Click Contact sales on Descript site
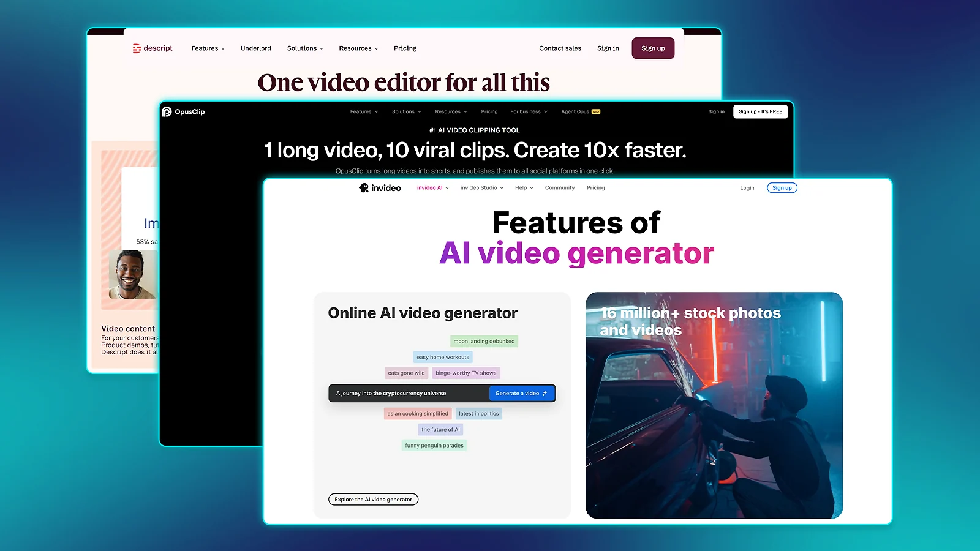 [560, 48]
